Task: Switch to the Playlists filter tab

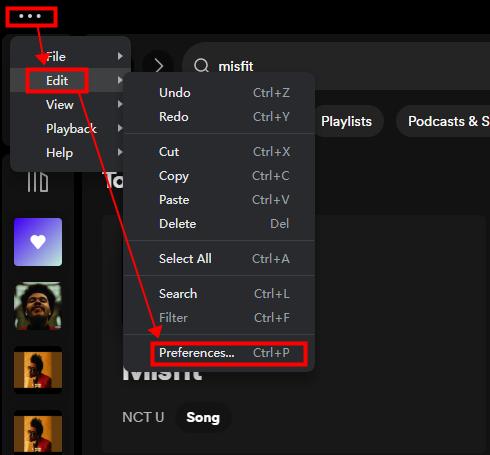Action: pyautogui.click(x=347, y=121)
